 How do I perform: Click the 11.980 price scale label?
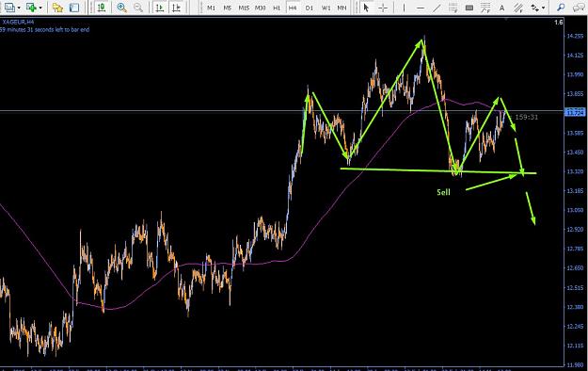click(x=575, y=364)
